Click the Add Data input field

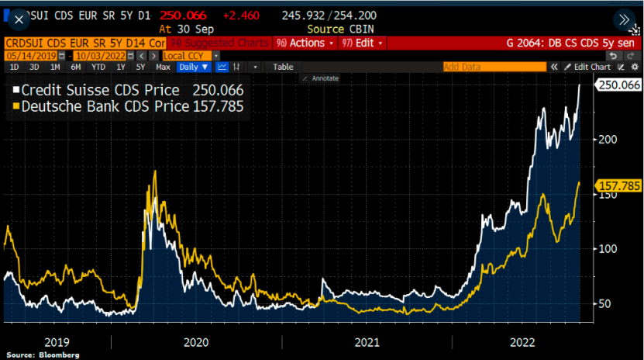click(x=494, y=67)
